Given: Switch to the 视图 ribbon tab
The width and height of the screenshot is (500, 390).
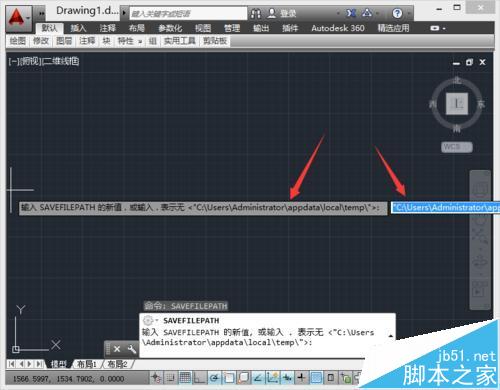Looking at the screenshot, I should point(203,28).
